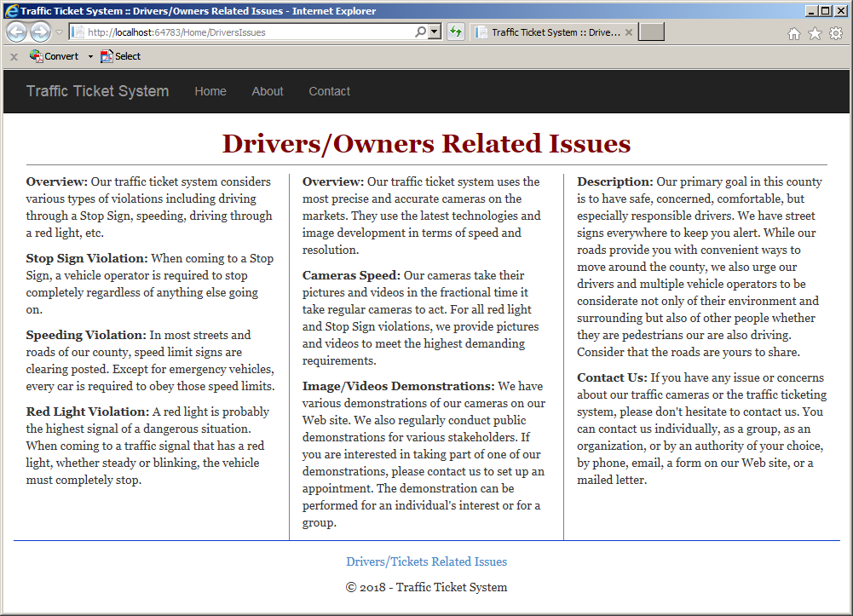Close the Convert toolbar with X
The width and height of the screenshot is (853, 616).
(x=14, y=56)
